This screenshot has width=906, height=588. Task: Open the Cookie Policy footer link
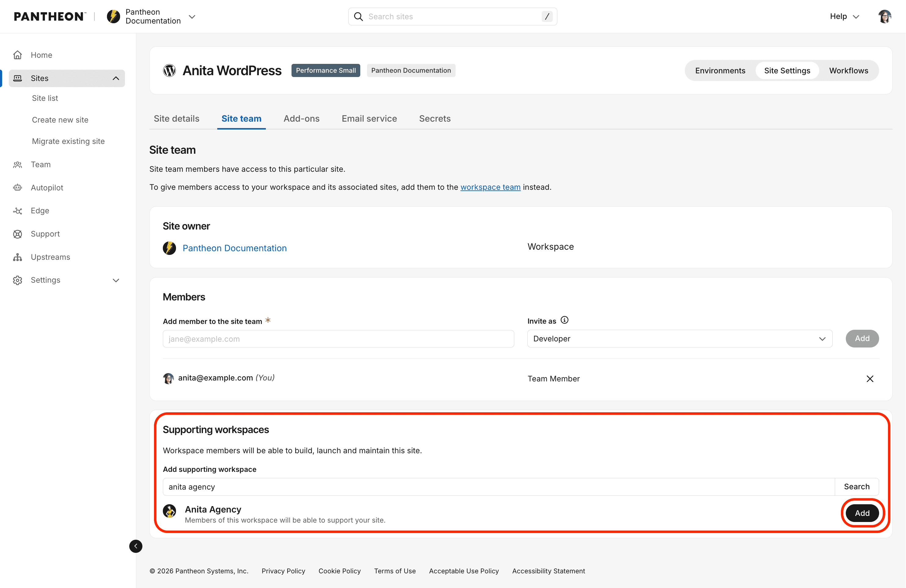(339, 571)
